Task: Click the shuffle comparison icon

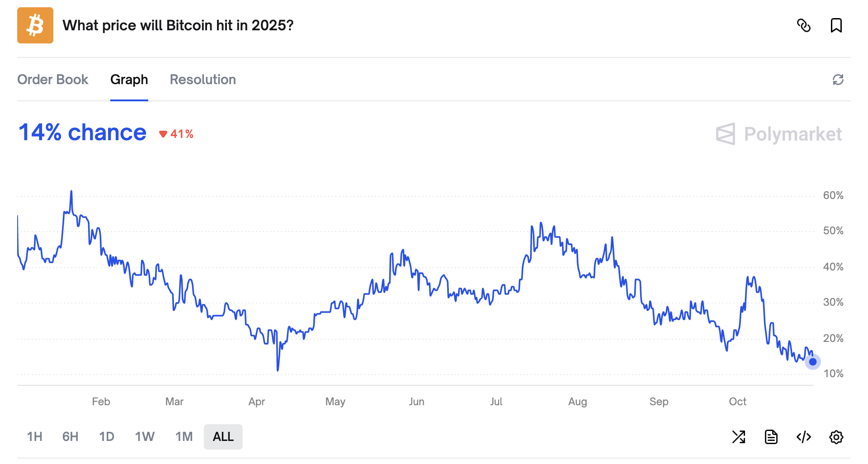Action: click(739, 437)
